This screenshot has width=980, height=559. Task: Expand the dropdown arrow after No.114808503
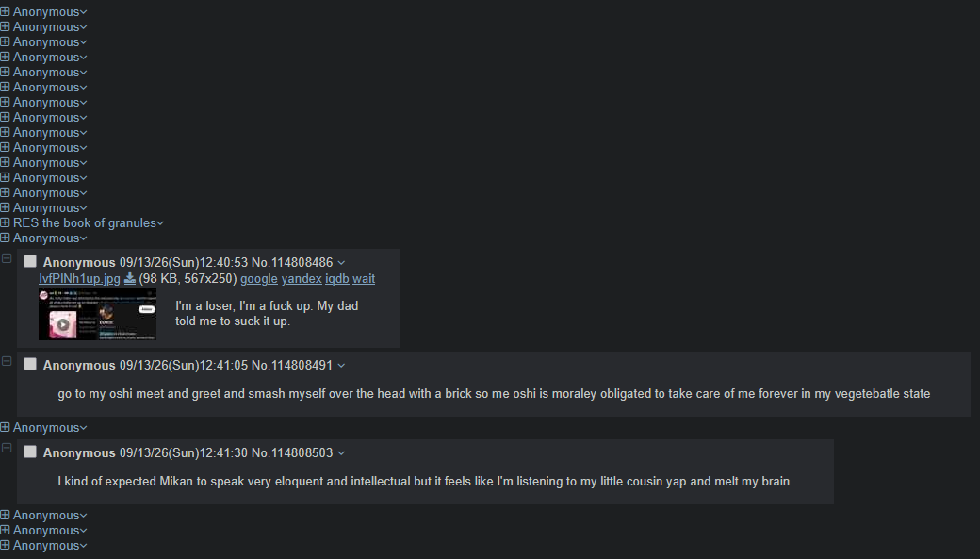341,452
